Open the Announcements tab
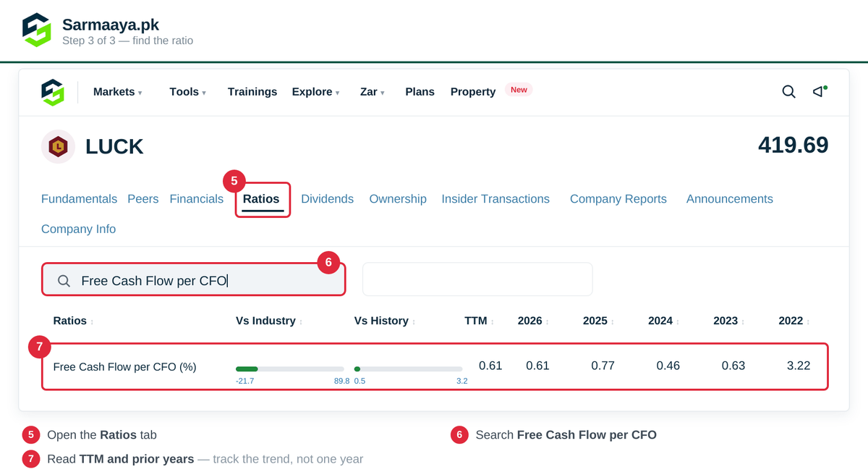Viewport: 868px width, 472px height. (x=730, y=199)
